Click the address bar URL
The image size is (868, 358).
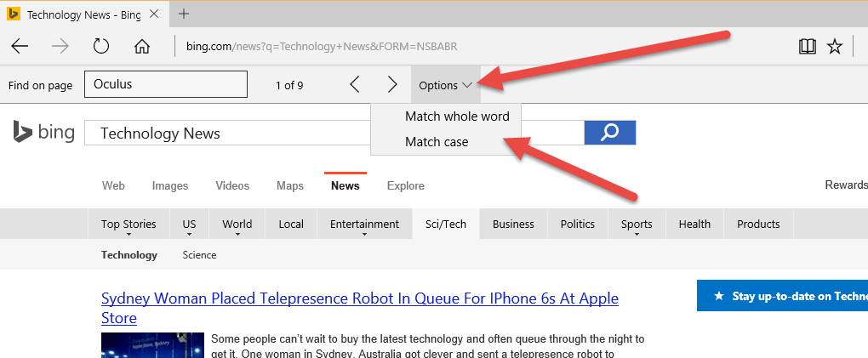click(x=322, y=47)
